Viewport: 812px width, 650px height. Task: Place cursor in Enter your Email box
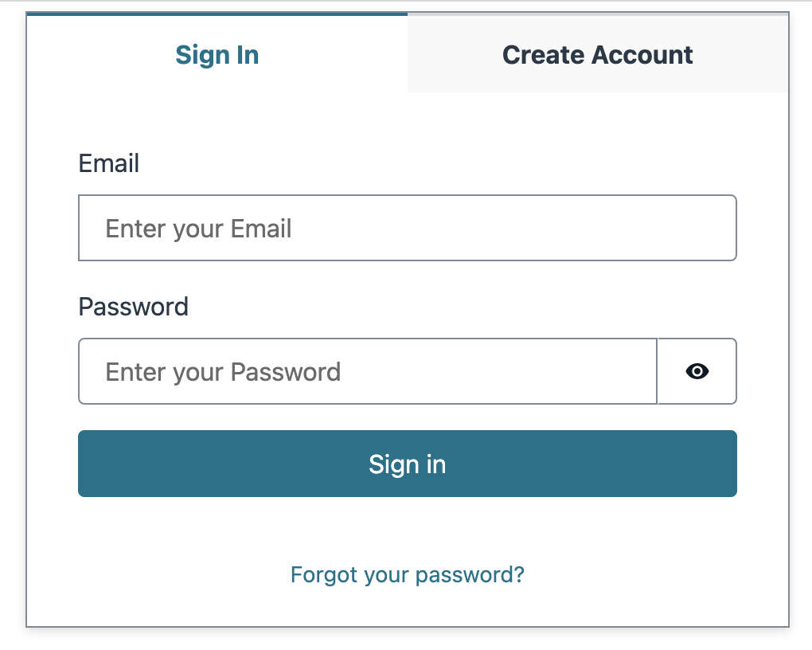coord(407,229)
